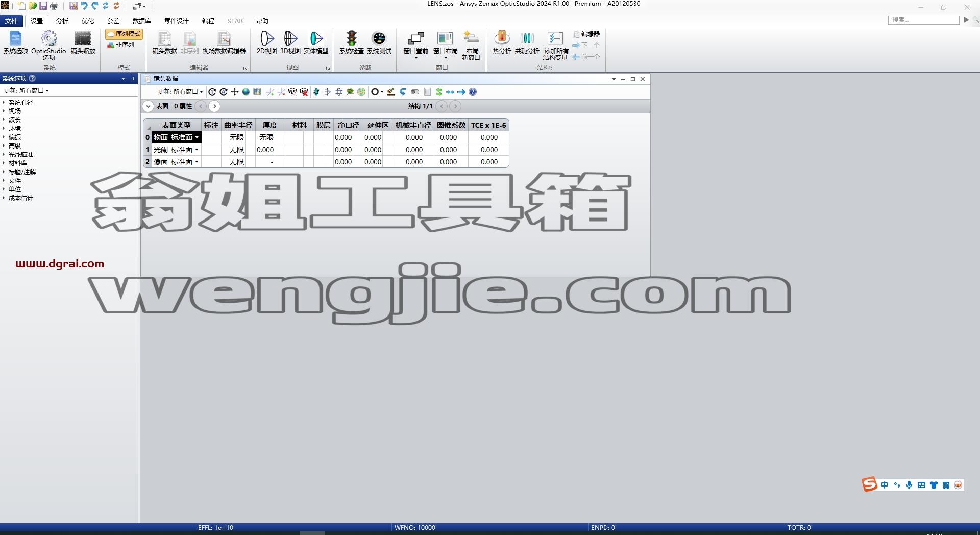The image size is (980, 535).
Task: Click the blue update arrows icon in quick access bar
Action: tap(106, 6)
